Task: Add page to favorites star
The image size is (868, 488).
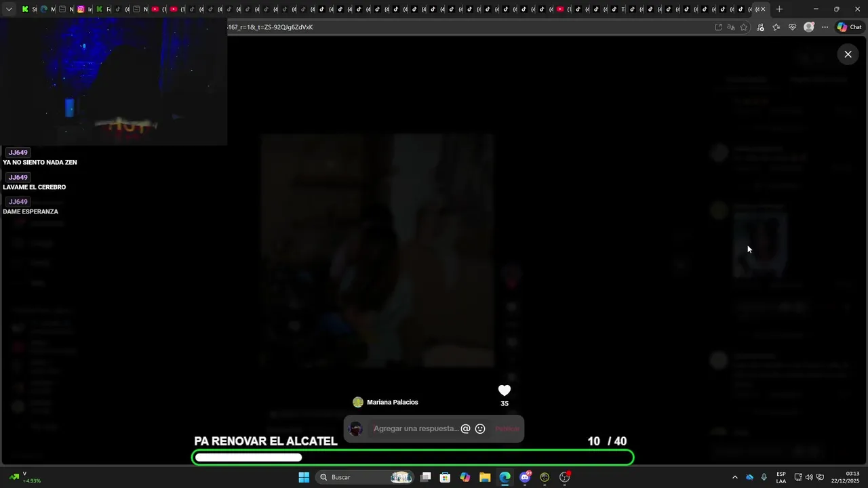Action: [x=744, y=27]
